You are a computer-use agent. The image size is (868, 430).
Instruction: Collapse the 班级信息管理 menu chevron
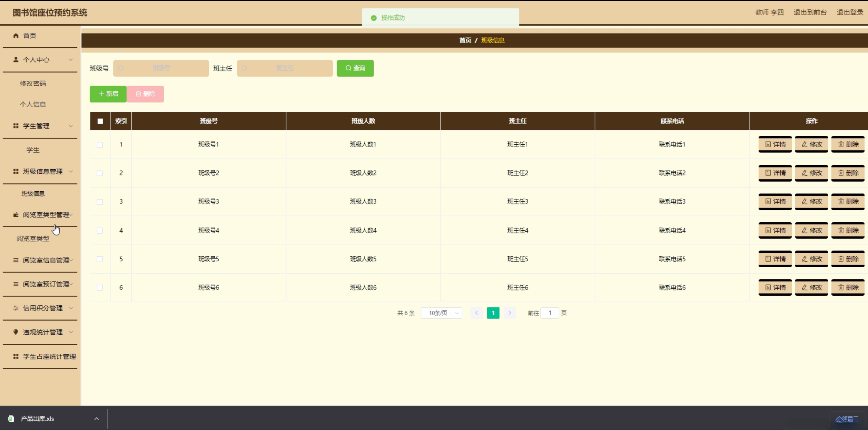click(x=71, y=171)
